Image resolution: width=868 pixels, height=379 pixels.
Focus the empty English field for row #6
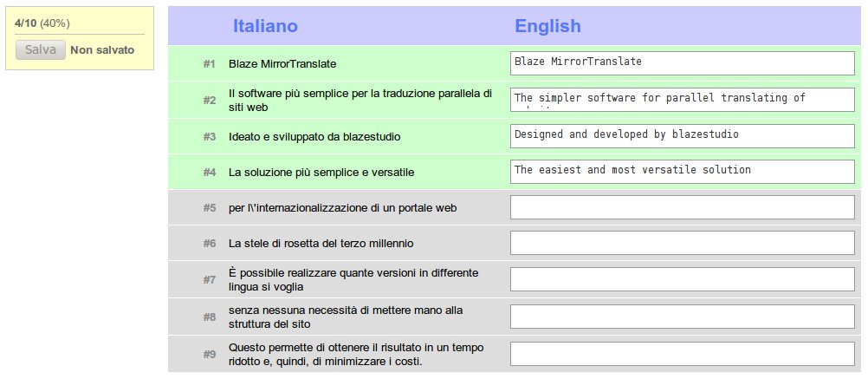click(x=682, y=243)
